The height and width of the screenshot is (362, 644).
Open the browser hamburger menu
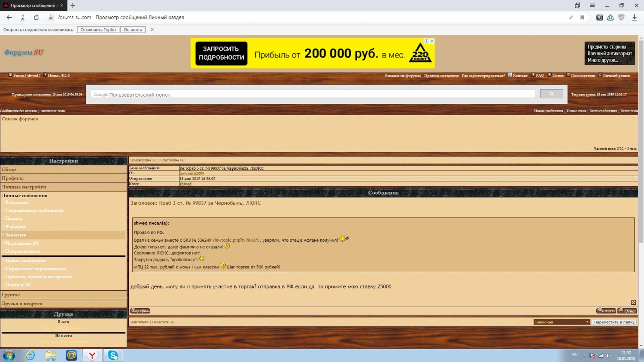pos(592,6)
